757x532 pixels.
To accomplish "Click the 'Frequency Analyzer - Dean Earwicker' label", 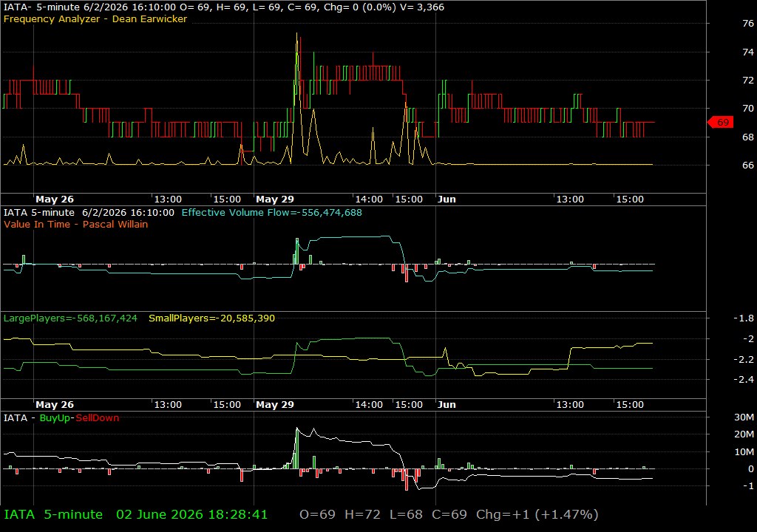I will point(95,18).
